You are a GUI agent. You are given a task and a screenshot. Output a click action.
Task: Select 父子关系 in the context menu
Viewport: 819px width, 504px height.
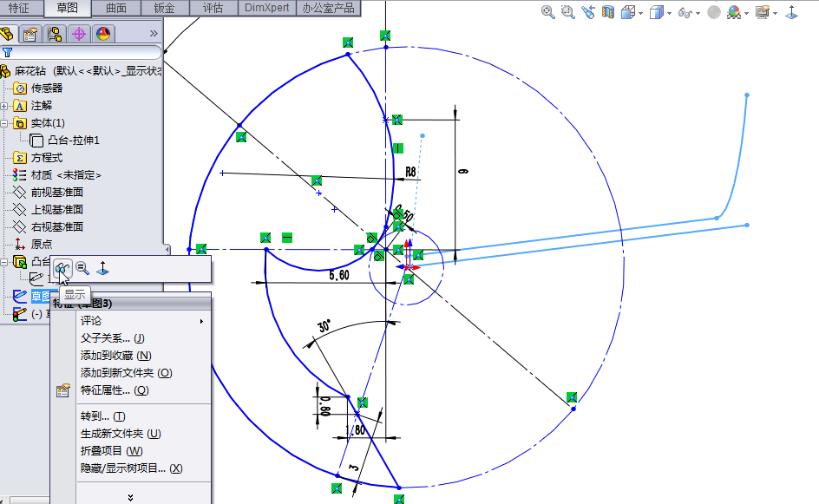[x=112, y=338]
